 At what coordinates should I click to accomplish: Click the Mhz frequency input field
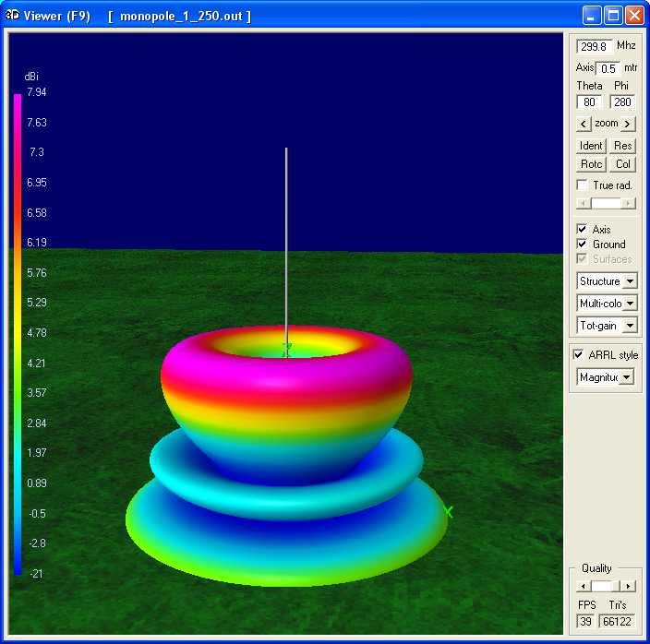pos(594,46)
